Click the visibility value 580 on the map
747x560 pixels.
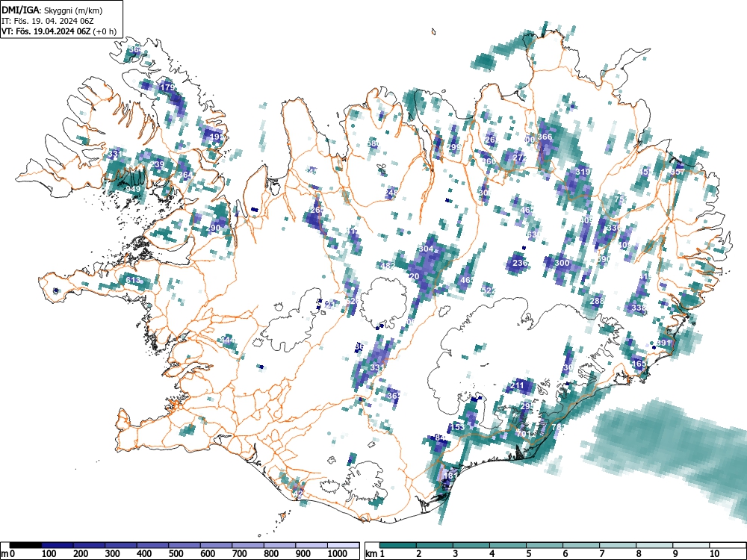(x=373, y=143)
